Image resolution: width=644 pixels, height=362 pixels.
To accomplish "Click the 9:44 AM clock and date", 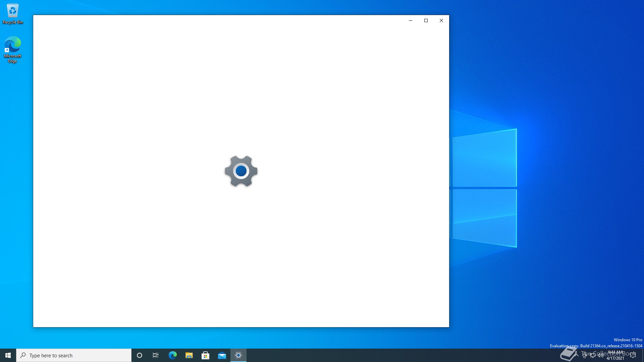I will click(615, 355).
